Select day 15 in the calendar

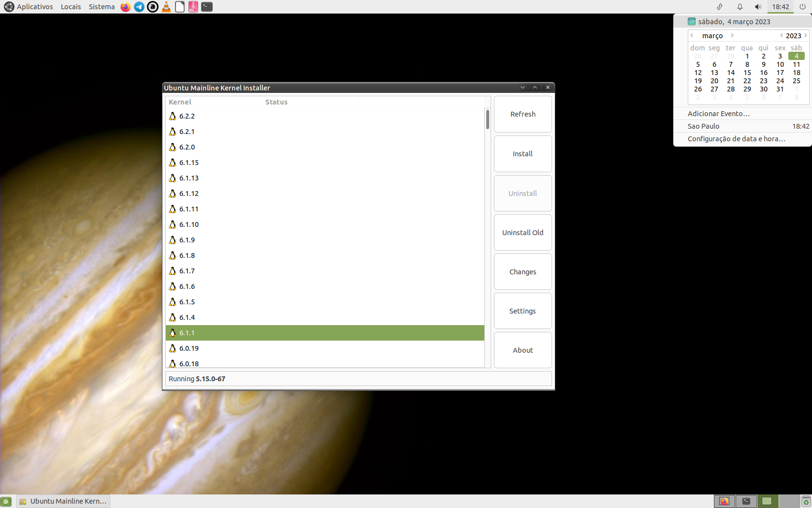(747, 73)
